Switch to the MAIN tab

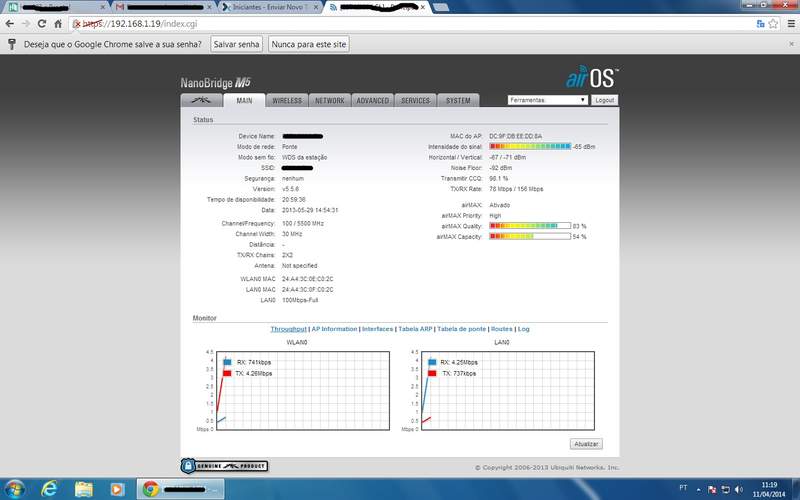pyautogui.click(x=244, y=100)
